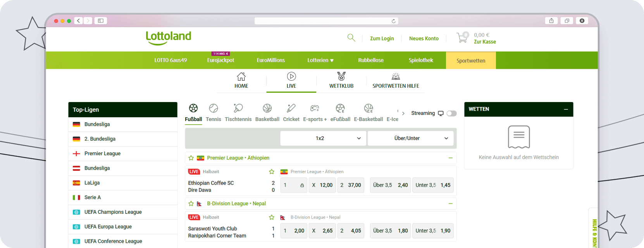
Task: Favorite B-Division League Nepal league star
Action: tap(191, 203)
